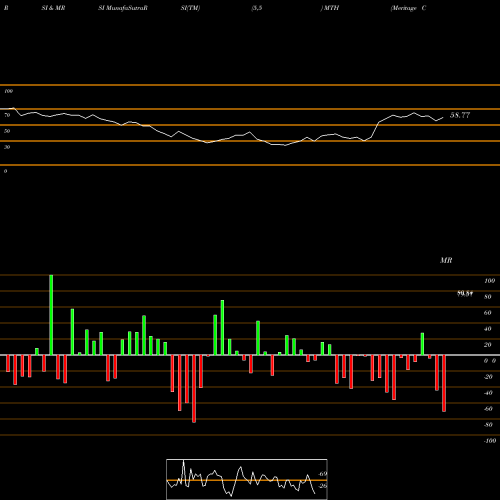Click the '(Meritage C' company name text
500x500 pixels.
point(408,8)
